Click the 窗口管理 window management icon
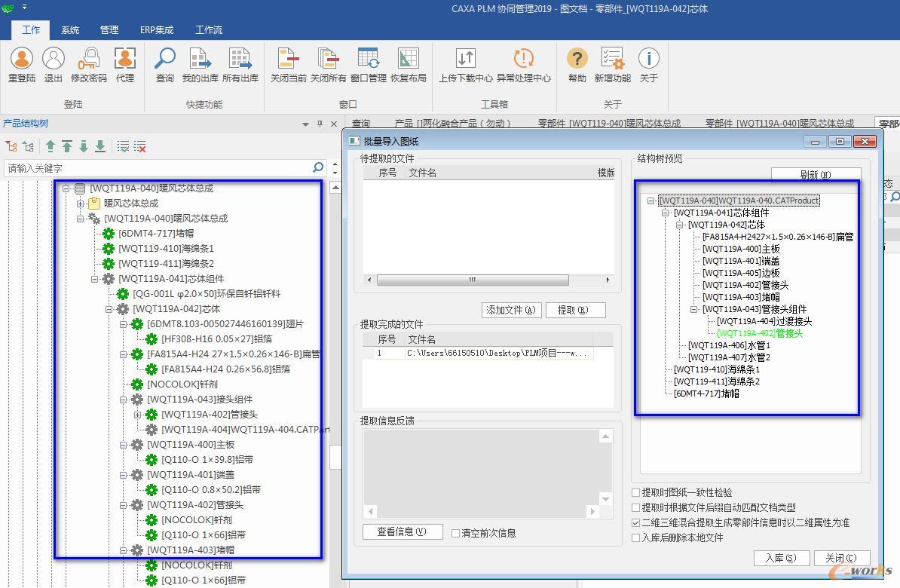This screenshot has height=588, width=900. 368,59
